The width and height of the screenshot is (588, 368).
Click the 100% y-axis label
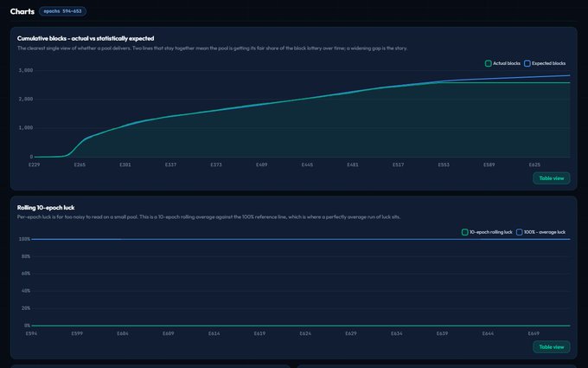tap(24, 239)
